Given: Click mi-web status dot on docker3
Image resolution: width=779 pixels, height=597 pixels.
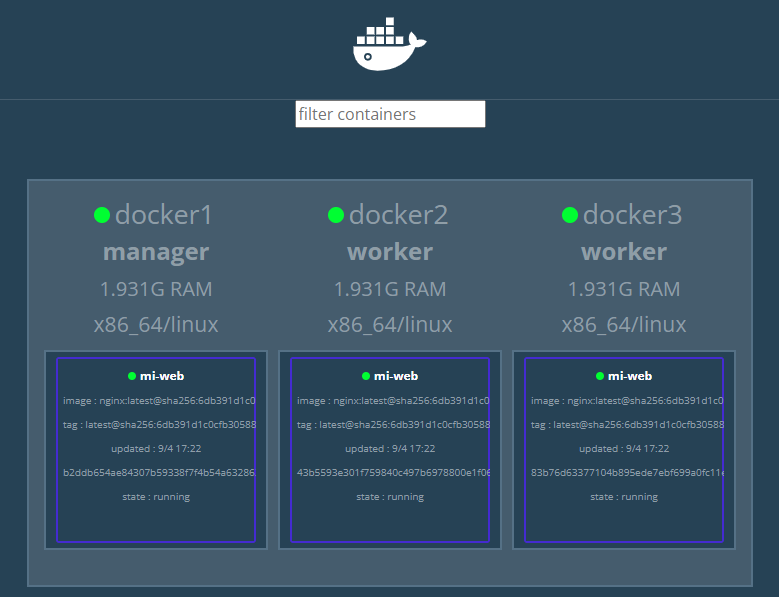Looking at the screenshot, I should pos(600,376).
